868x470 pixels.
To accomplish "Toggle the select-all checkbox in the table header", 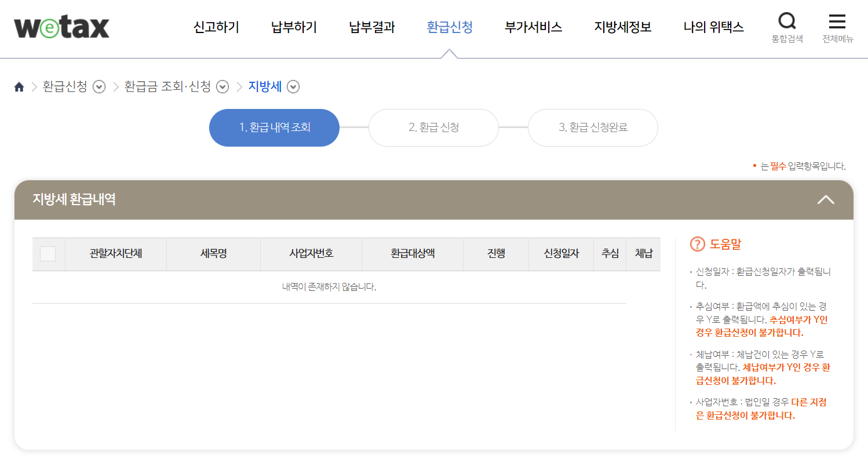I will point(48,254).
